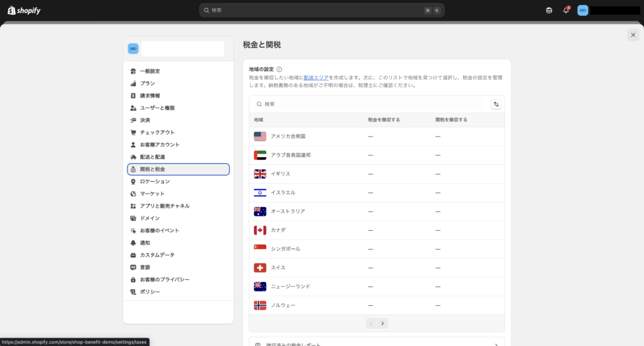Image resolution: width=644 pixels, height=346 pixels.
Task: Click the 地域 column header
Action: pos(258,120)
